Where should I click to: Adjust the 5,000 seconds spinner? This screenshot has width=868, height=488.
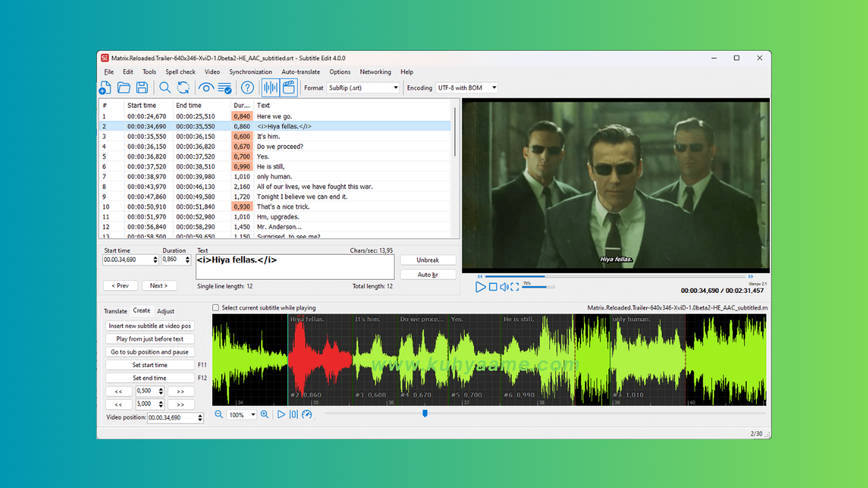point(161,404)
